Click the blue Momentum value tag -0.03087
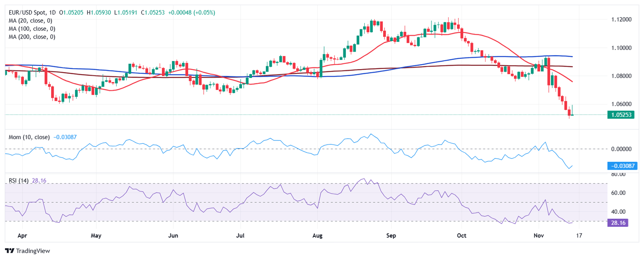Viewport: 644px width, 259px height. pyautogui.click(x=622, y=166)
